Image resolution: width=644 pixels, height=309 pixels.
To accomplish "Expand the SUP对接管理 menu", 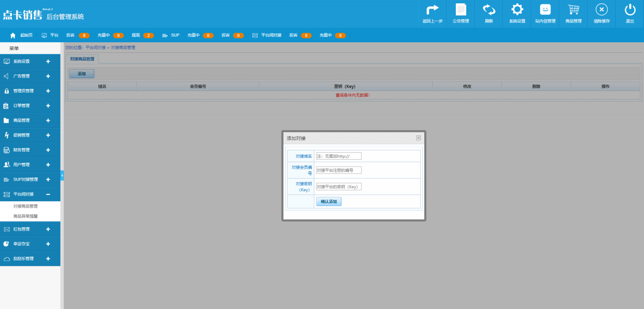I will [x=30, y=179].
